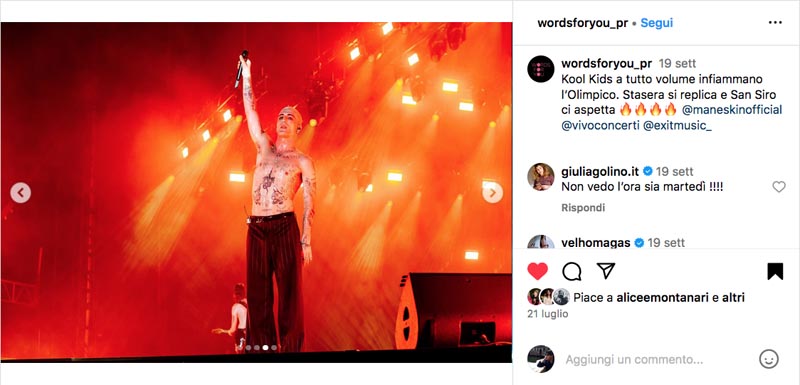800x385 pixels.
Task: Toggle the saved bookmark icon
Action: pyautogui.click(x=774, y=271)
